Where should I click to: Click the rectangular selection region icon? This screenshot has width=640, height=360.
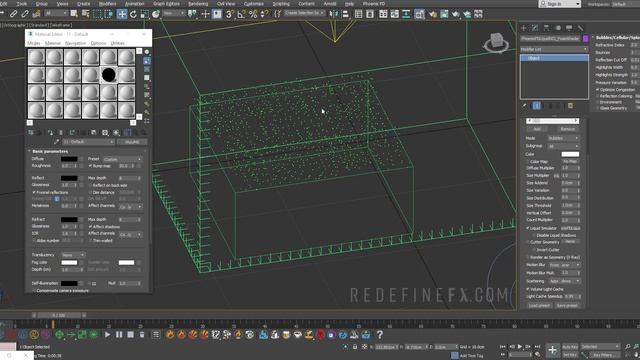click(97, 14)
